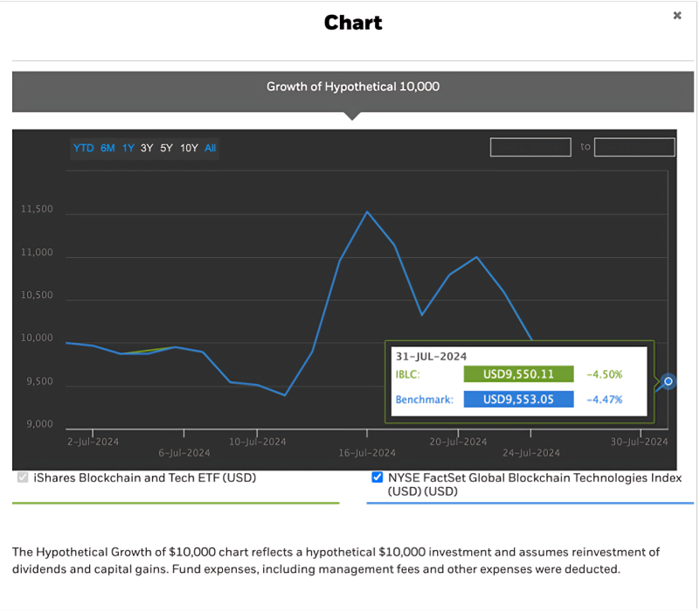Click the Benchmark label in tooltip

[425, 400]
